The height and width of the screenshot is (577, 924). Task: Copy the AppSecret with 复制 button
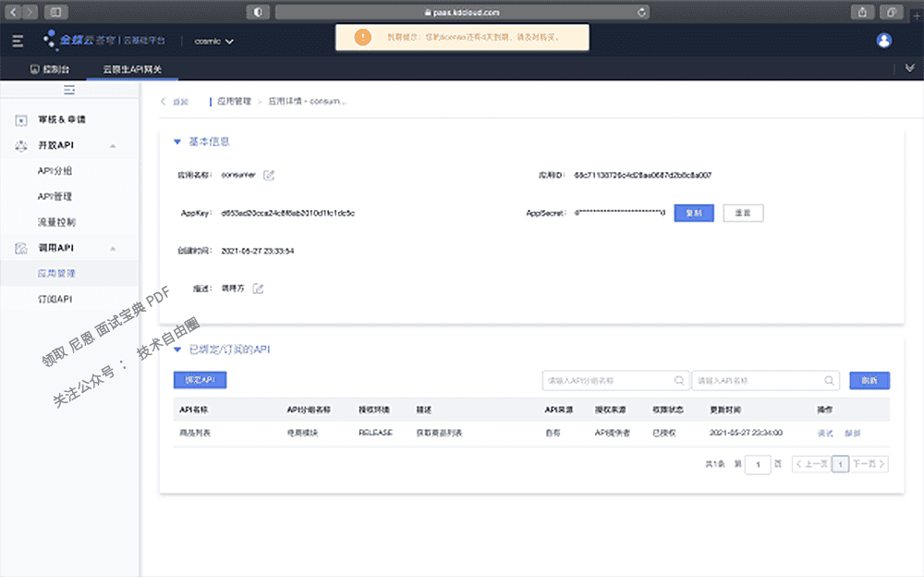[694, 213]
